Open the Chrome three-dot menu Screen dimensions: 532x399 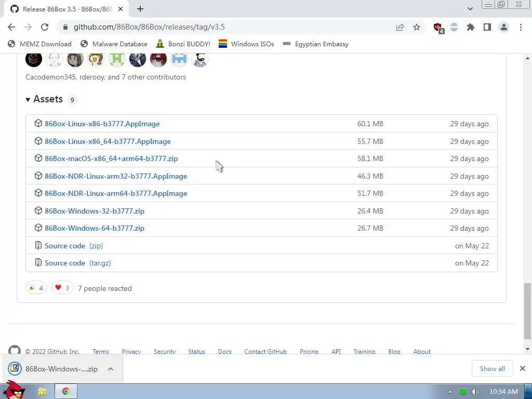[x=521, y=27]
